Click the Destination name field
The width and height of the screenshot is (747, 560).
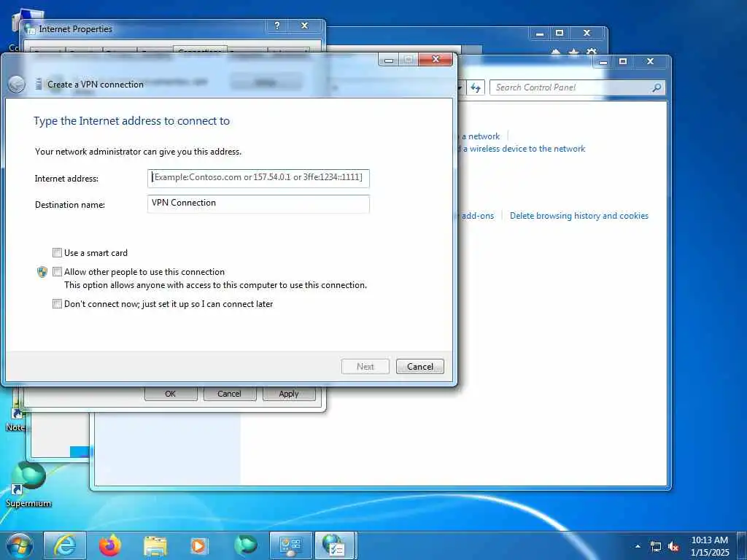[258, 204]
